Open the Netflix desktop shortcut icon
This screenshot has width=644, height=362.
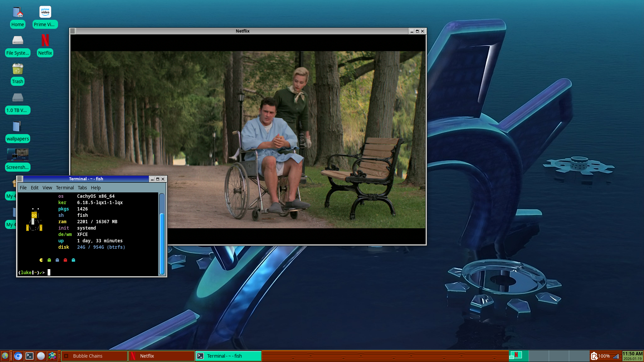point(45,41)
